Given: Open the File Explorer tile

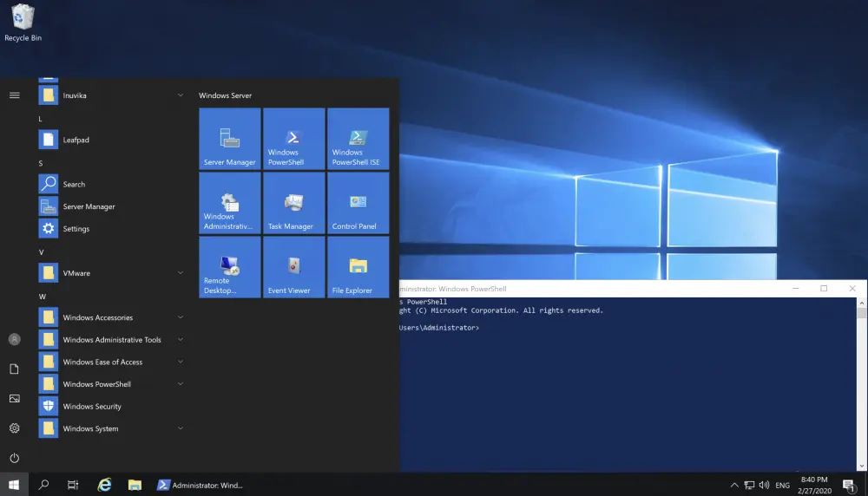Looking at the screenshot, I should click(x=358, y=267).
